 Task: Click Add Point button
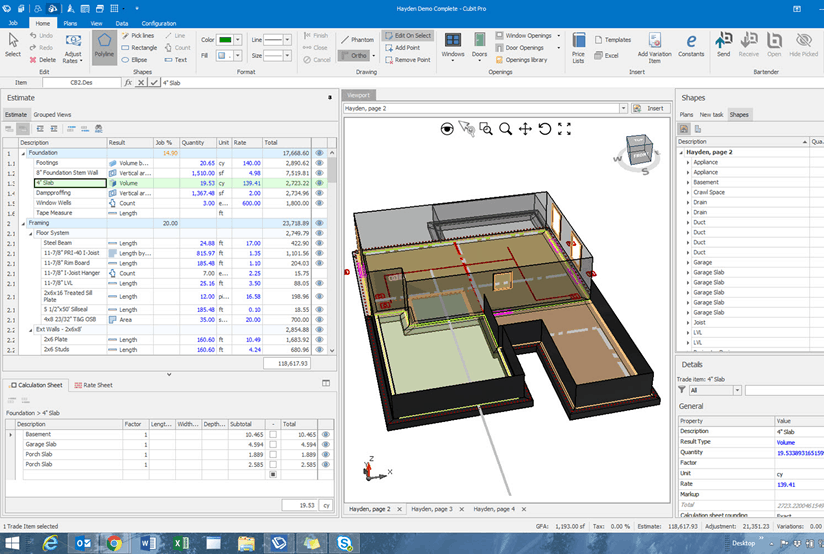[x=402, y=48]
